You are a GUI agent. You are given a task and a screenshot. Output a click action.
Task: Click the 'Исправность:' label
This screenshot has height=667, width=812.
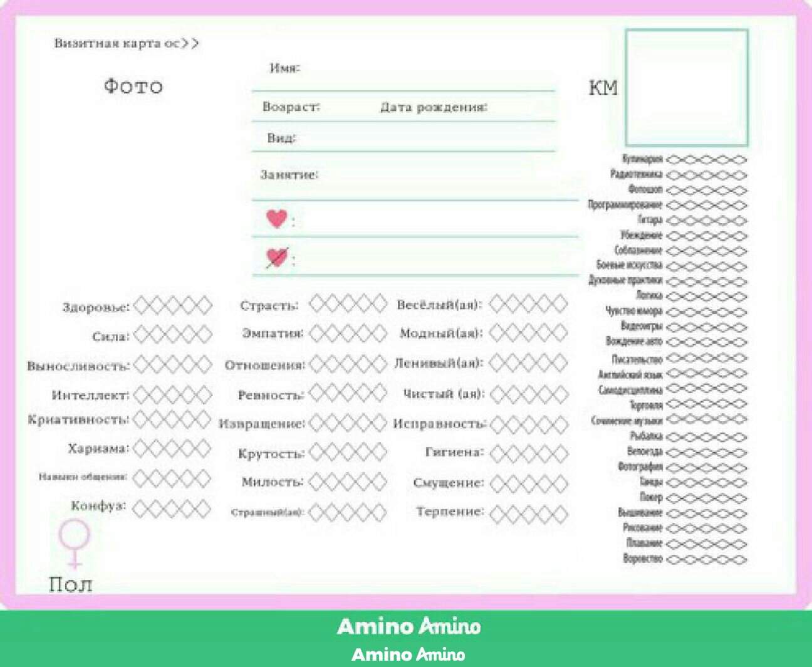click(439, 424)
